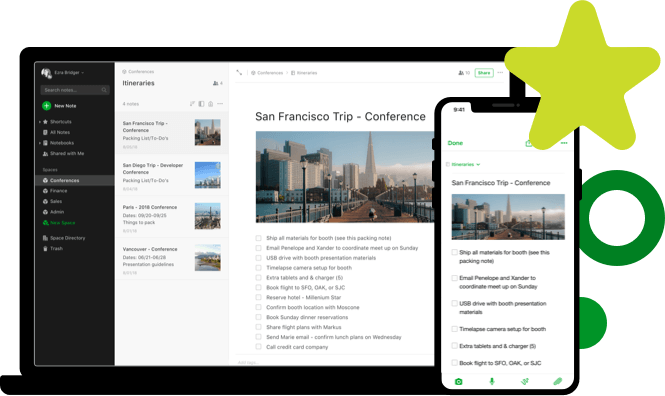Viewport: 665px width, 396px height.
Task: Expand the note to full screen arrows
Action: 239,73
